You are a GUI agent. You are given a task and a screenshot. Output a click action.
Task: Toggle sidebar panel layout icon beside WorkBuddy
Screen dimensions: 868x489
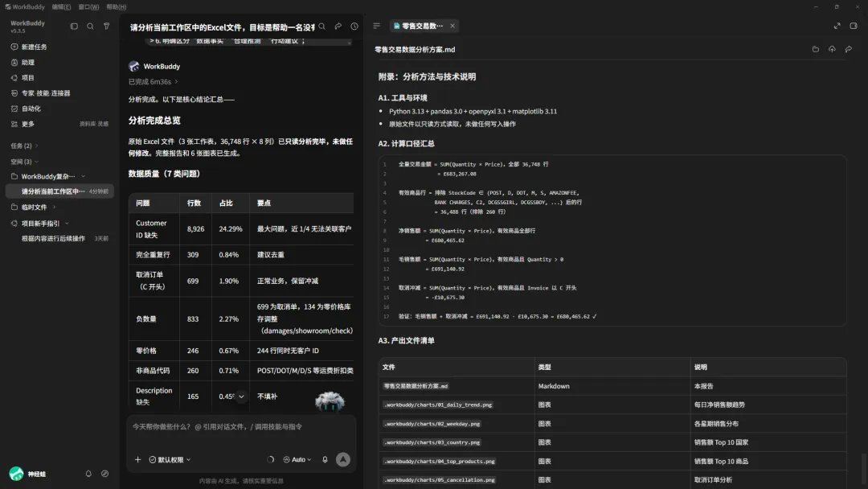(x=74, y=26)
